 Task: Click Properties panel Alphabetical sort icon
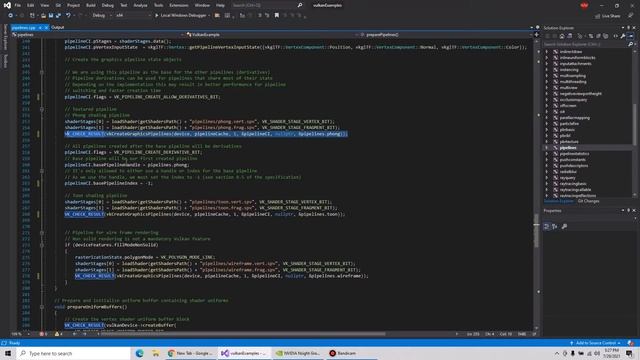point(555,227)
